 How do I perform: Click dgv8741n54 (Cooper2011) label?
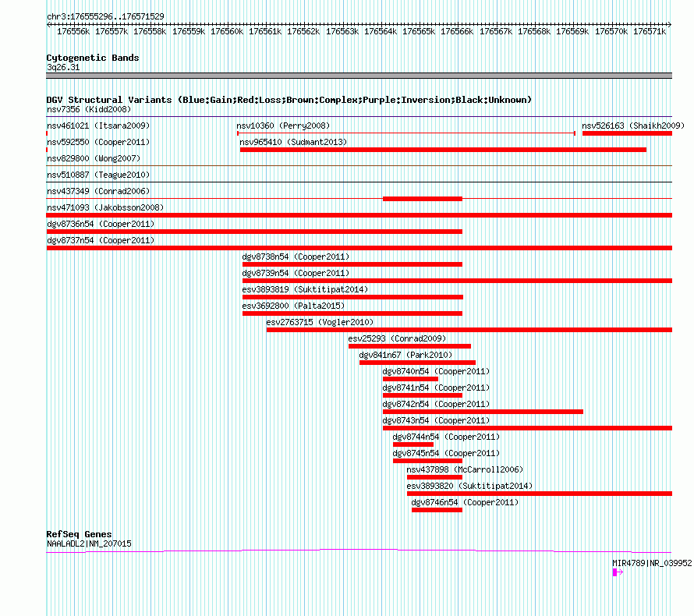coord(436,388)
